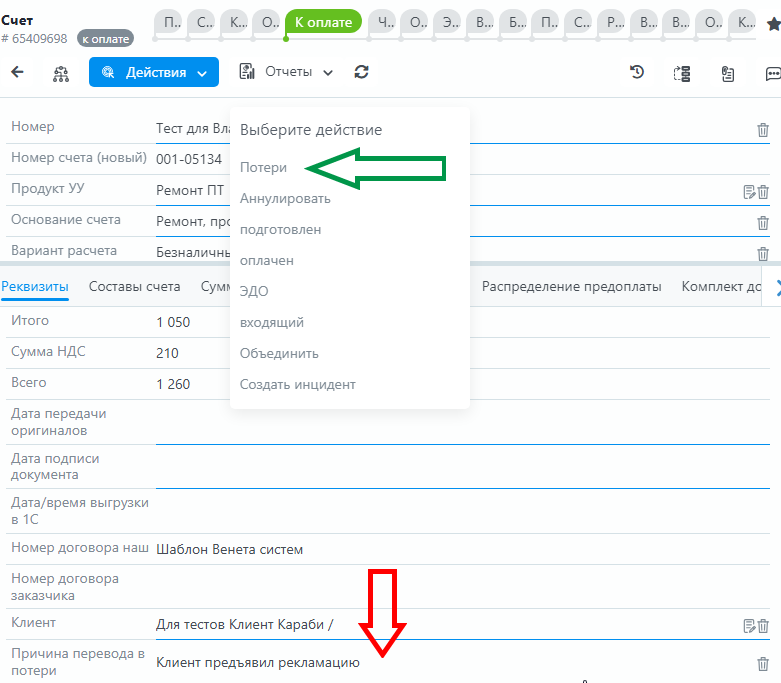Click the refresh icon in toolbar
Screen dimensions: 781x683
pyautogui.click(x=362, y=72)
